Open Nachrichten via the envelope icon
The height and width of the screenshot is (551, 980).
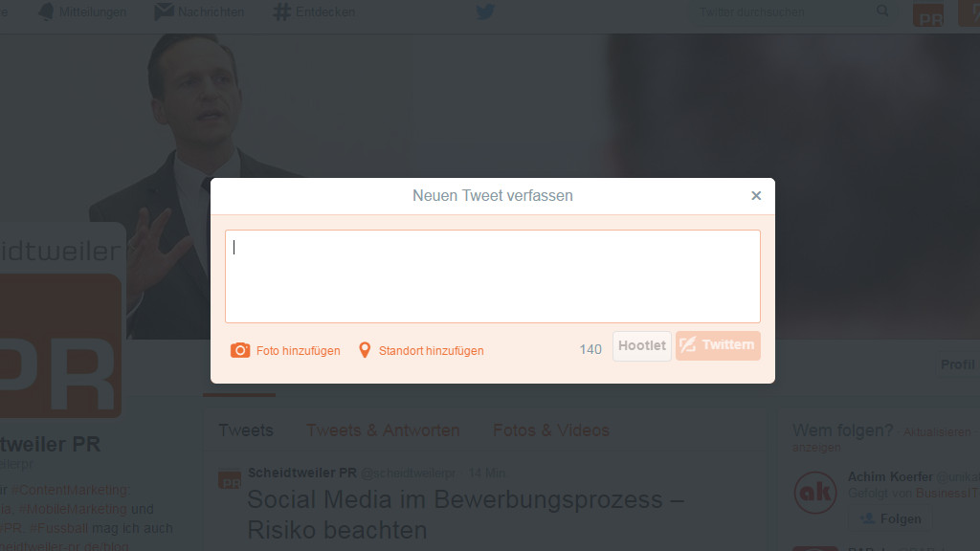tap(163, 12)
